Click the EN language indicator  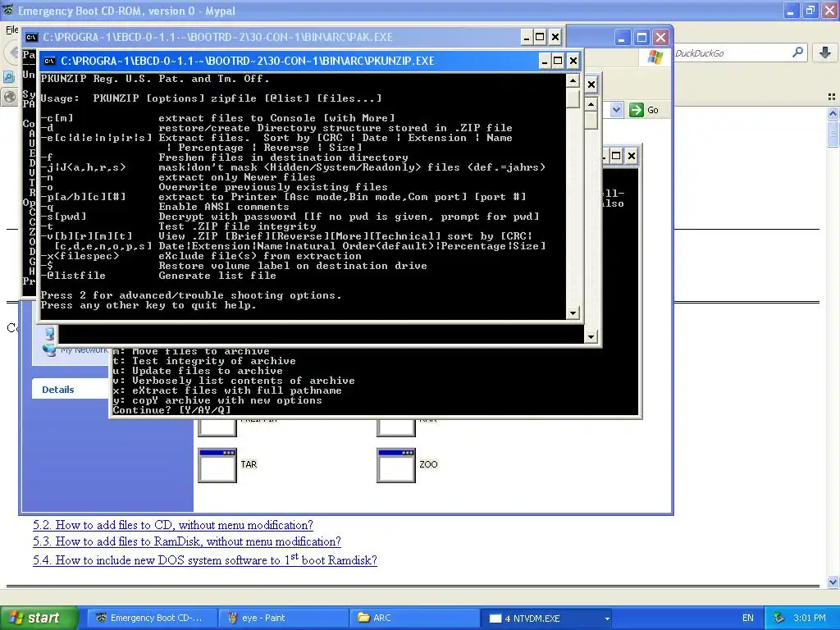pyautogui.click(x=748, y=618)
